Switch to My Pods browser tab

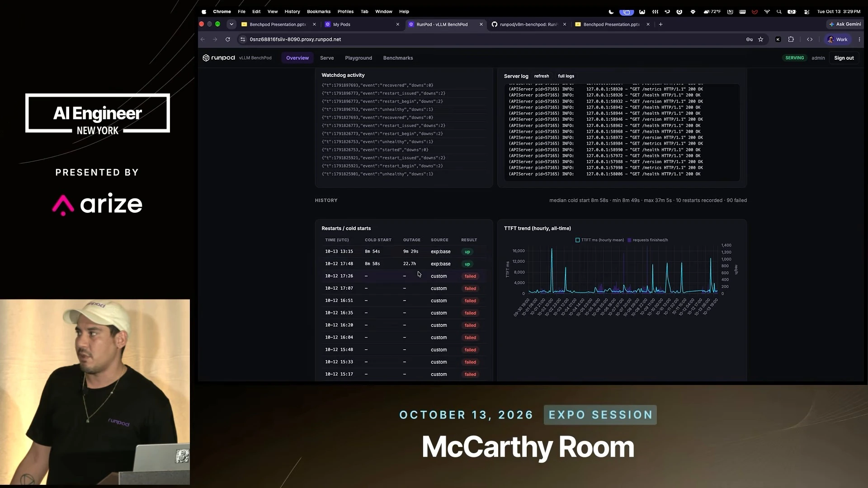pos(362,24)
